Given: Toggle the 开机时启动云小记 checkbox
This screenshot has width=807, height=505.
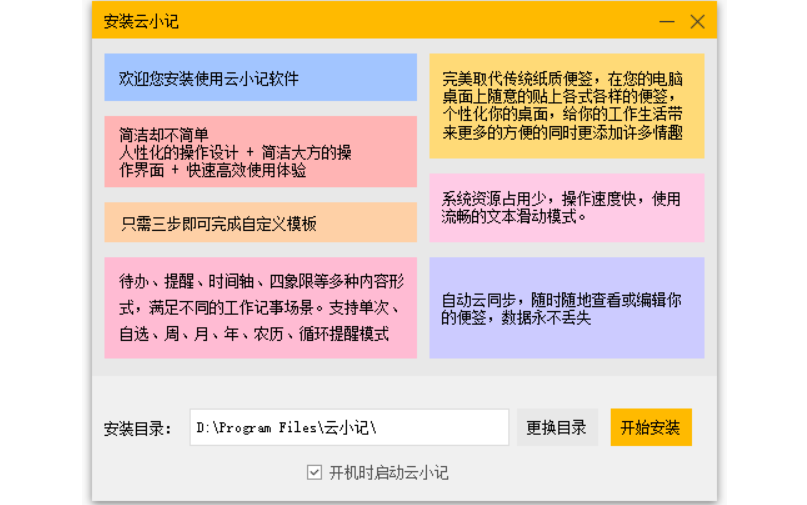Looking at the screenshot, I should coord(314,472).
